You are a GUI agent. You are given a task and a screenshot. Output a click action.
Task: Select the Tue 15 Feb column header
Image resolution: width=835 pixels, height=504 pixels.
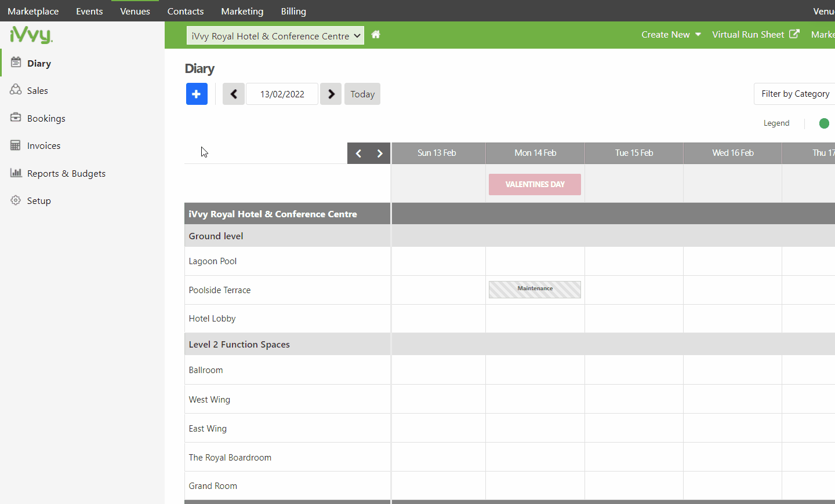pyautogui.click(x=634, y=153)
